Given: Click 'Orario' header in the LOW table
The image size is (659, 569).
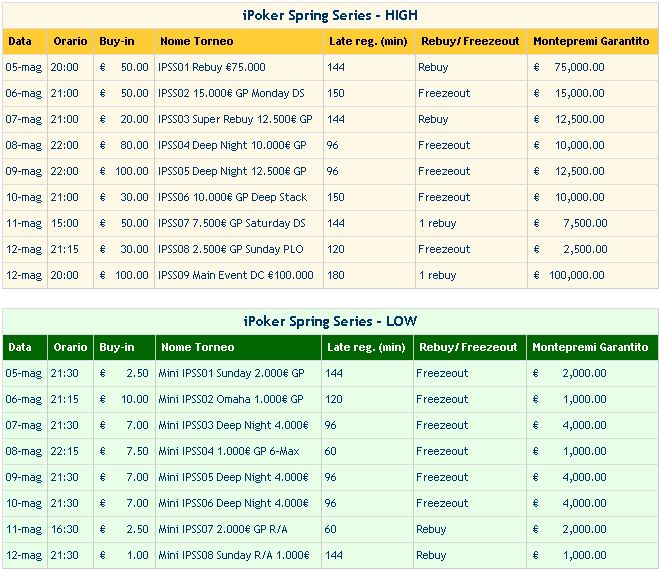Looking at the screenshot, I should pos(70,347).
